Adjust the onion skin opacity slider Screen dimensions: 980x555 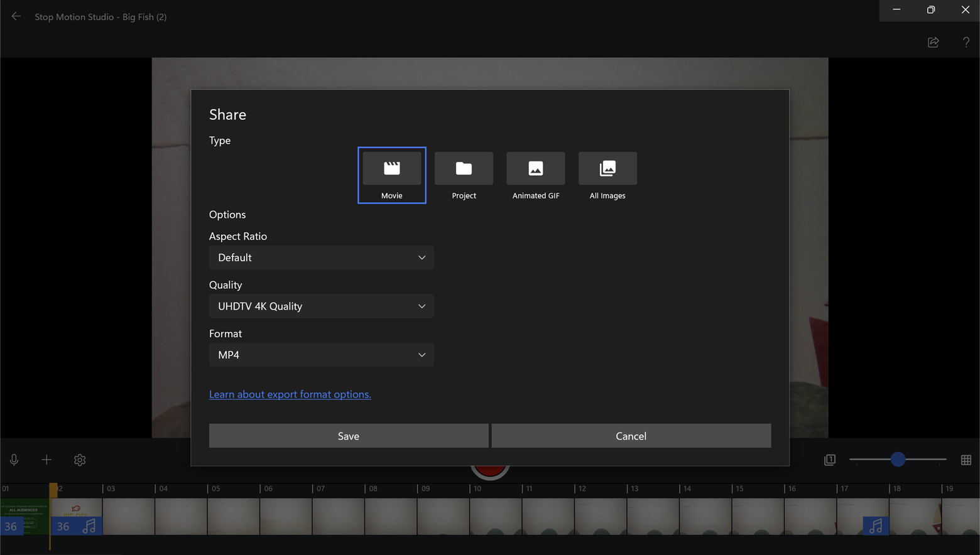click(898, 460)
